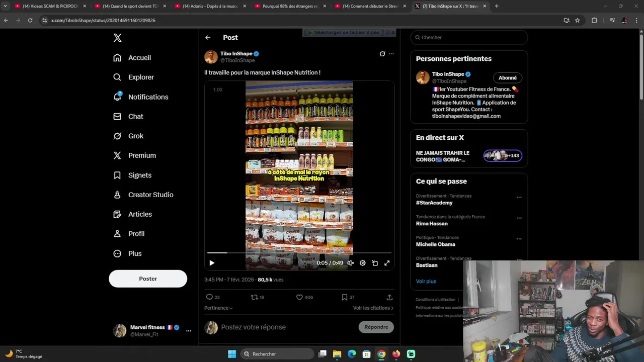
Task: Click the Répondre button
Action: tap(376, 327)
